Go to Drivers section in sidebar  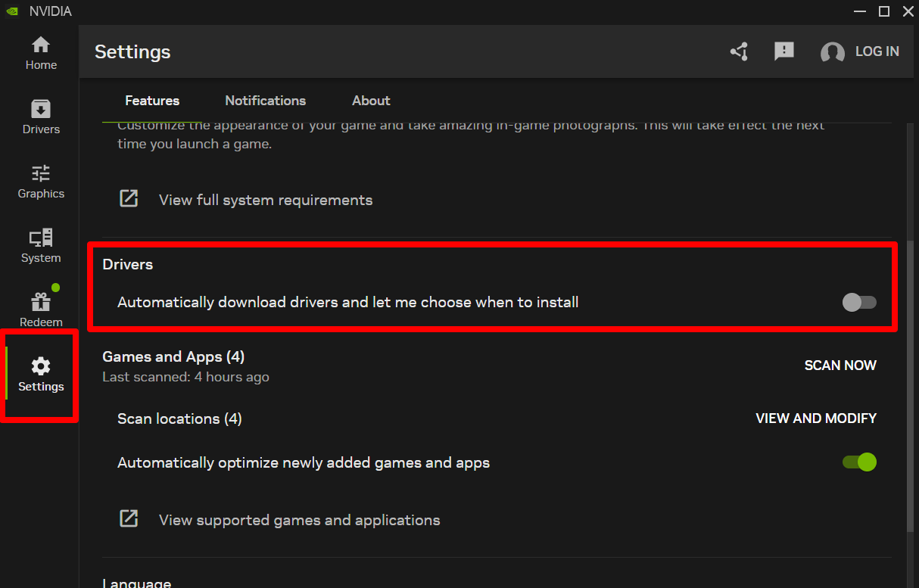pyautogui.click(x=41, y=117)
